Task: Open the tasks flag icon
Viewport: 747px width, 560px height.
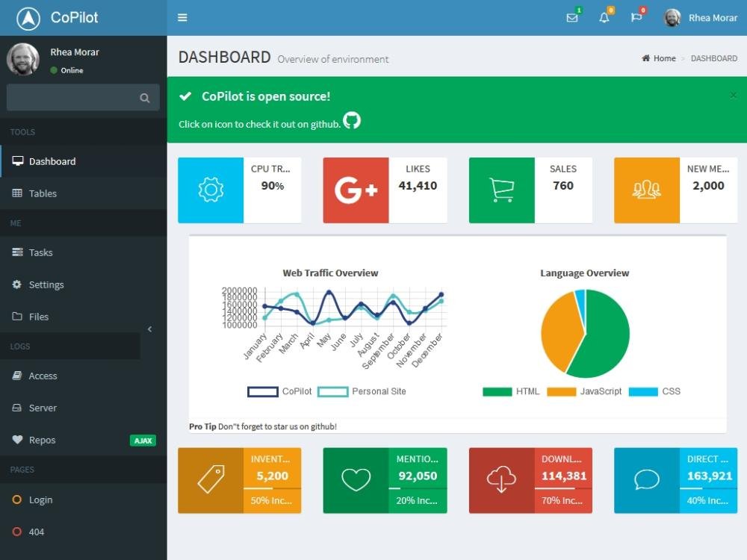Action: (636, 18)
